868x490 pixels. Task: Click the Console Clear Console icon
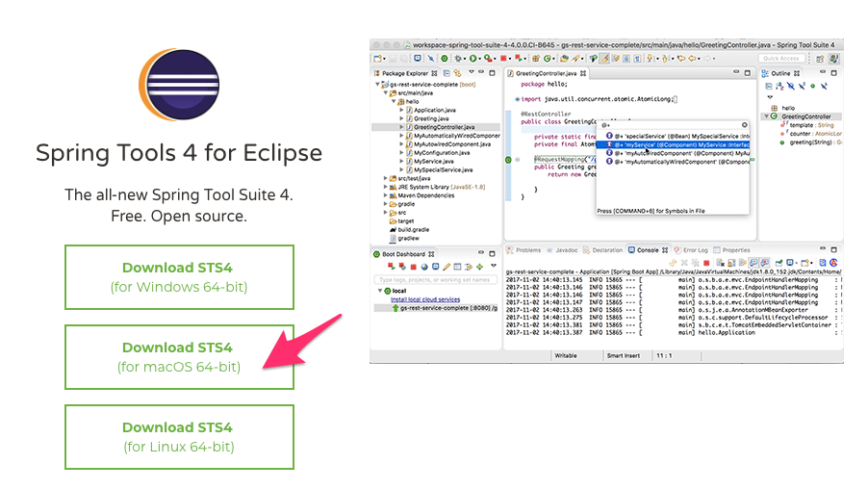[720, 263]
